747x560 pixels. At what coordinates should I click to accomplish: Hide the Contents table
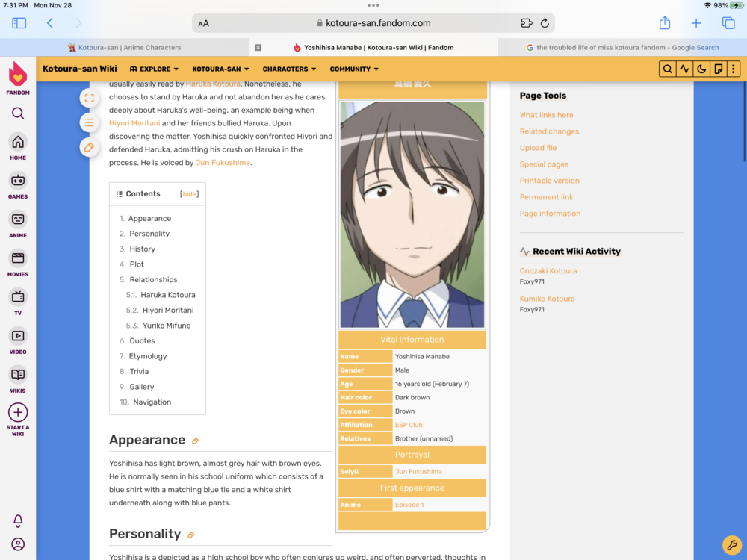[x=189, y=194]
